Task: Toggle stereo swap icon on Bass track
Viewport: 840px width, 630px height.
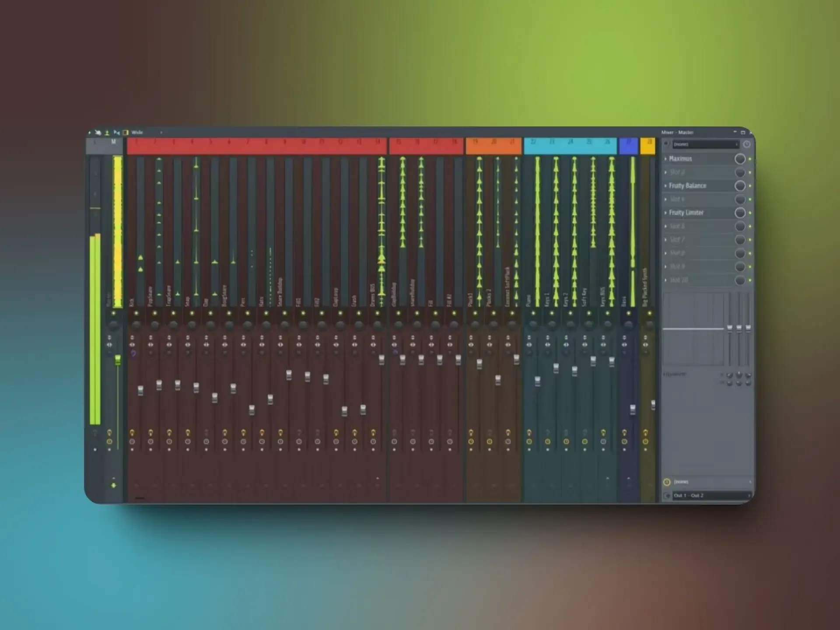Action: click(x=624, y=345)
